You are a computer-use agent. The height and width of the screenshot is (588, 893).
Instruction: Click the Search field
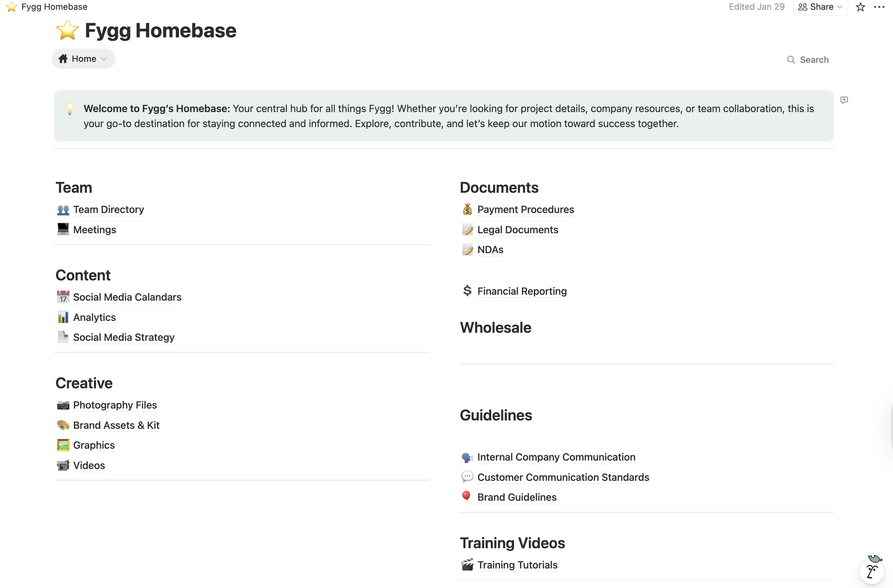[814, 60]
